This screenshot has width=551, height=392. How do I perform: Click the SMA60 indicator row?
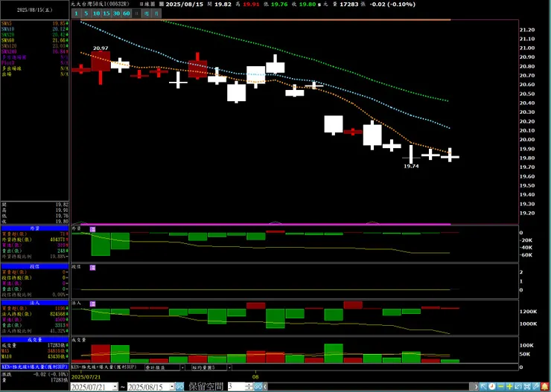click(35, 40)
